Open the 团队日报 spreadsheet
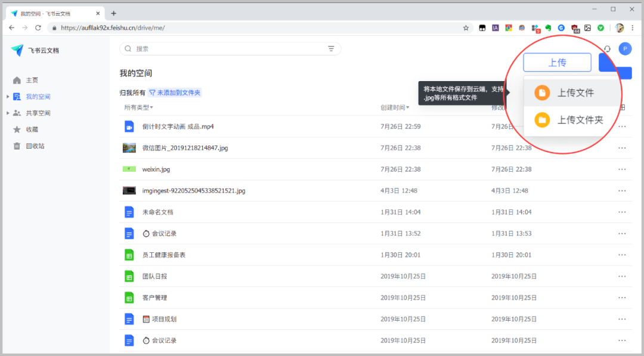The width and height of the screenshot is (644, 356). 155,276
